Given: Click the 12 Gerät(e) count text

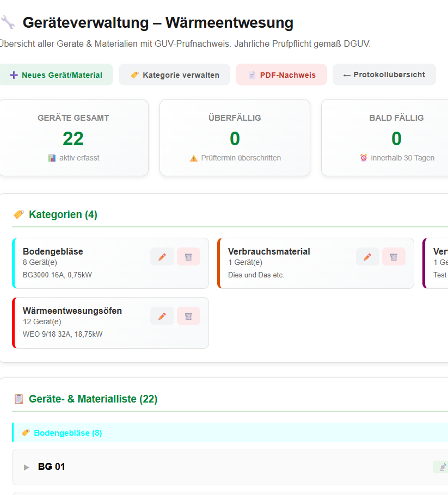Looking at the screenshot, I should click(42, 321).
